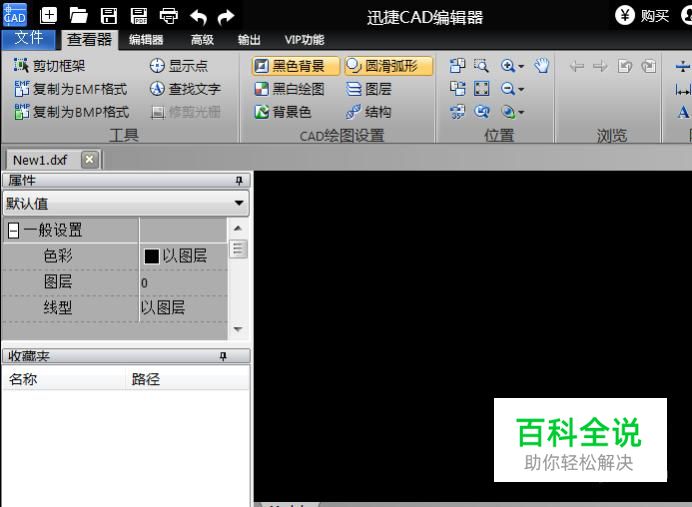Select the 剪切框架 tool
The width and height of the screenshot is (692, 507).
click(x=49, y=66)
